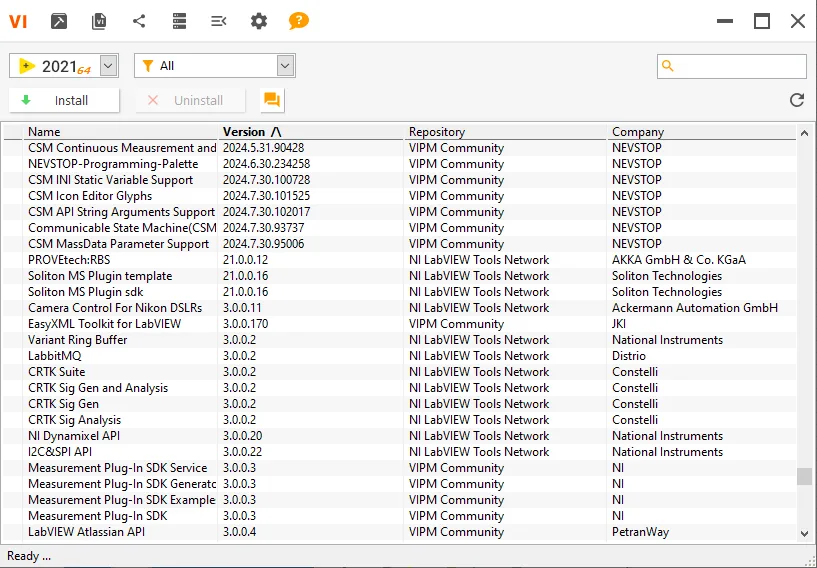Screen dimensions: 817x568
Task: Select EasyXML Toolkit for LabVIEW
Action: coord(400,324)
